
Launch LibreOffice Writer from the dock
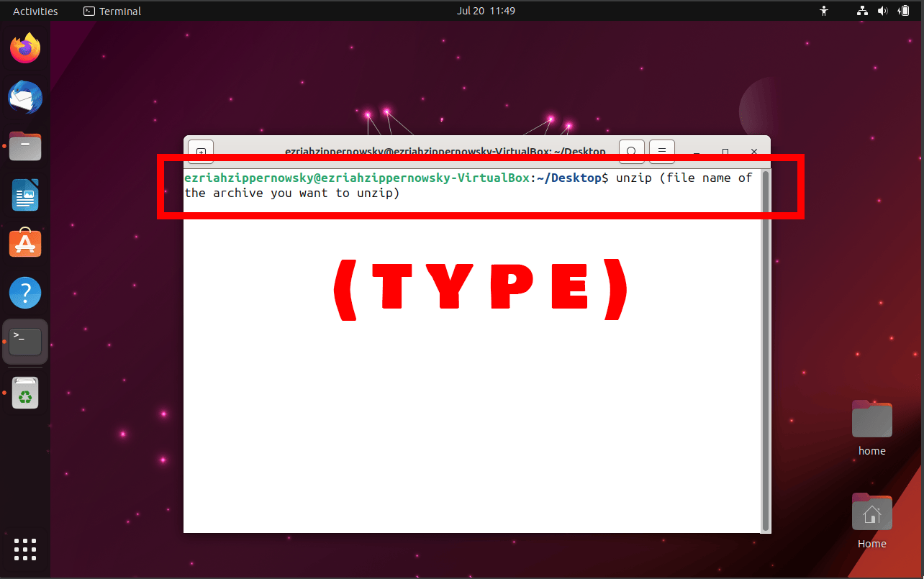coord(25,195)
